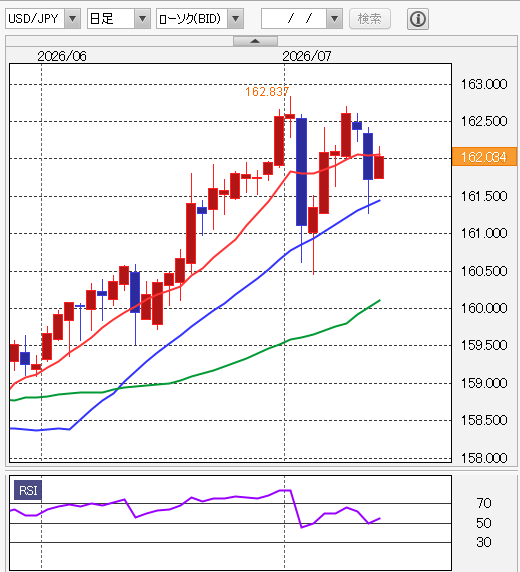Screen dimensions: 520x572
Task: Click the 2026/06 date axis label
Action: [x=62, y=56]
